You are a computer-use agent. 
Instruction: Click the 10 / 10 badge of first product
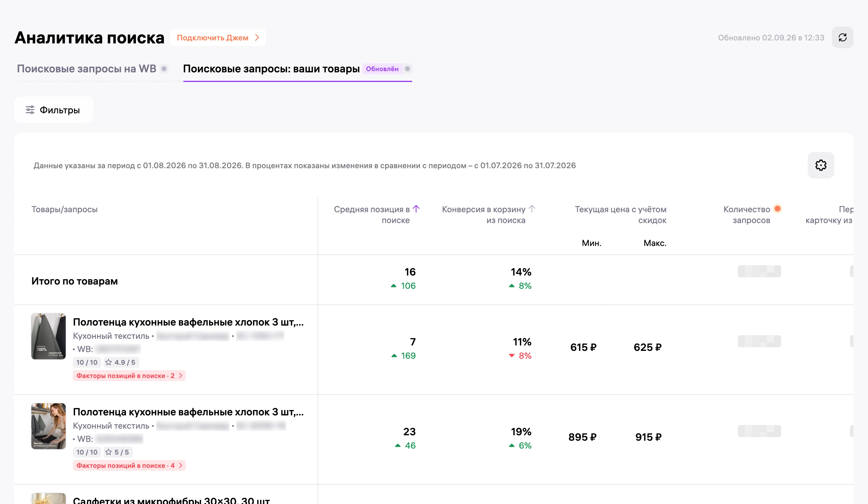pos(87,362)
